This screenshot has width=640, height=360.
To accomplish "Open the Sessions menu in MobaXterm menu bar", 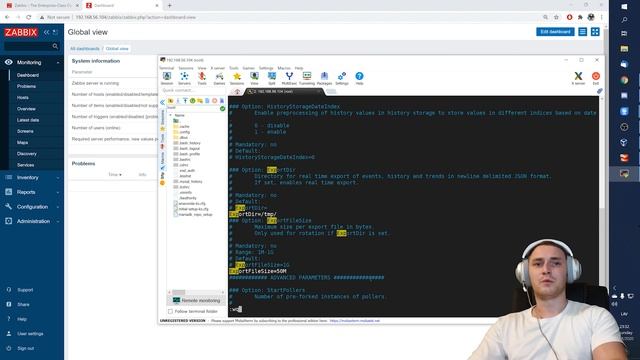I will coord(186,68).
